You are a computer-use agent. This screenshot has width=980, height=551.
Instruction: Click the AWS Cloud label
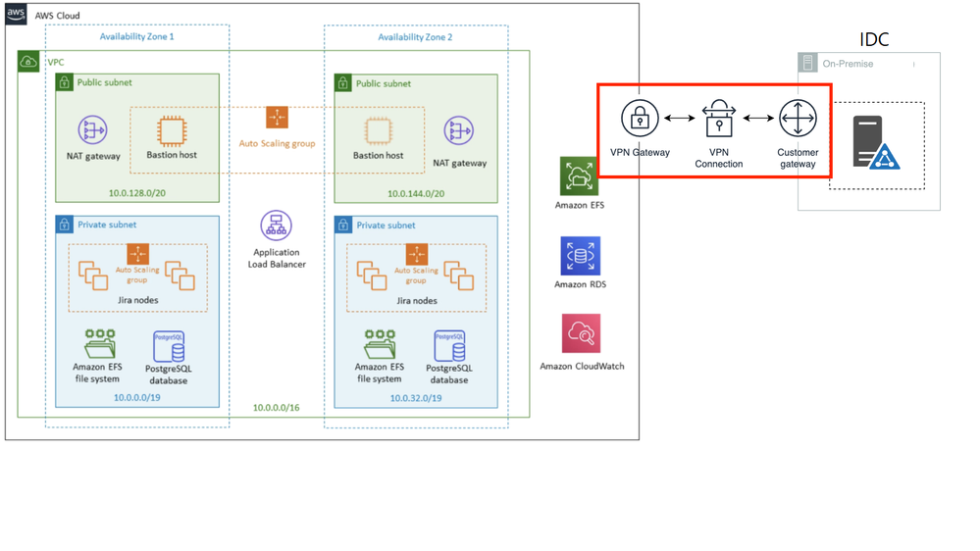(x=58, y=16)
